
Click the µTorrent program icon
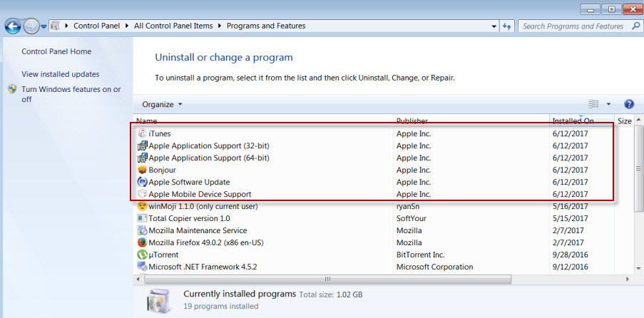click(142, 255)
